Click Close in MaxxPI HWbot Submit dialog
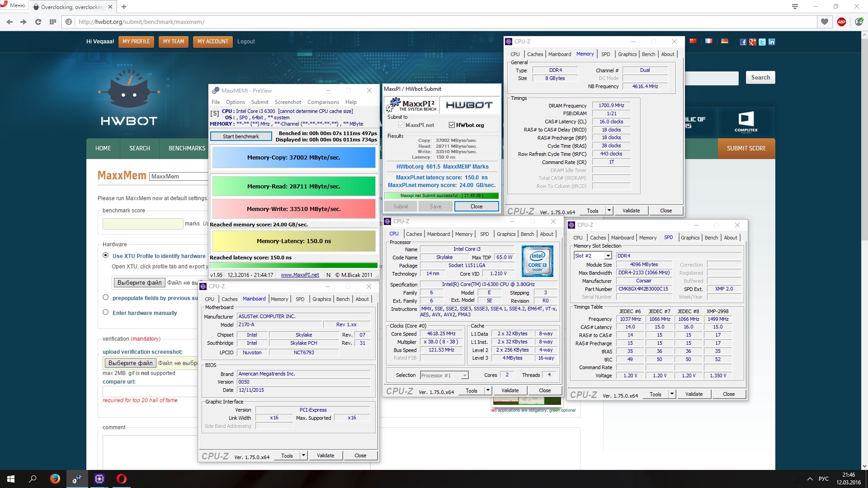 476,206
